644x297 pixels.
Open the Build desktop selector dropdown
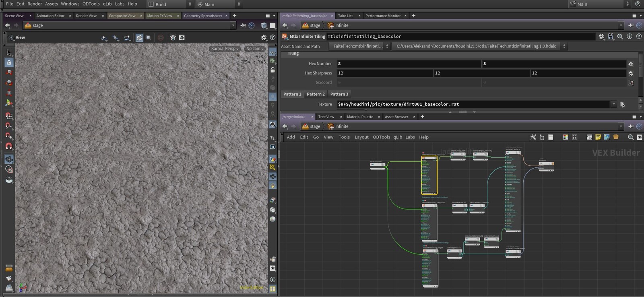click(170, 4)
